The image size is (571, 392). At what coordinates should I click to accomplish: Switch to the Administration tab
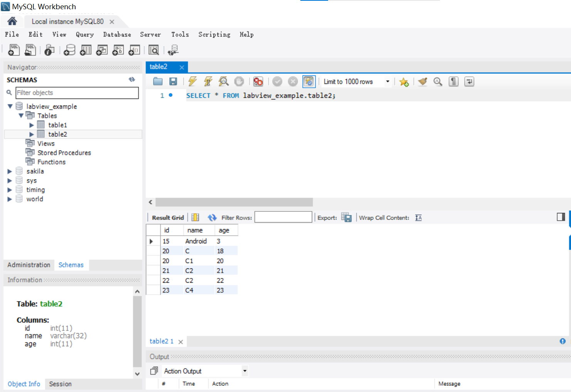28,265
